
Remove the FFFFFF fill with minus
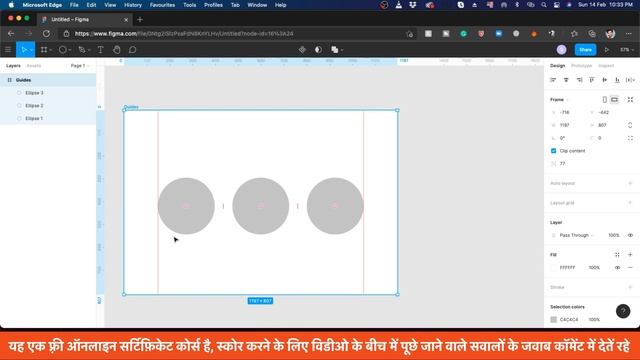630,268
